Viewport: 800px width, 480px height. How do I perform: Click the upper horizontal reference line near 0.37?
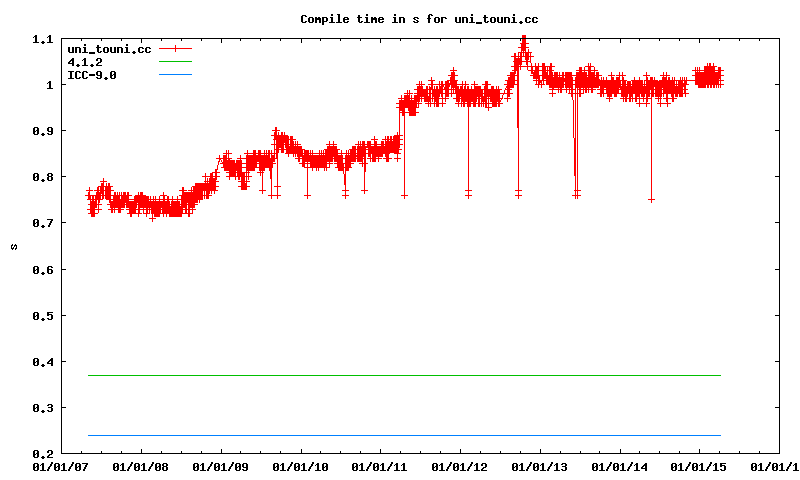400,375
